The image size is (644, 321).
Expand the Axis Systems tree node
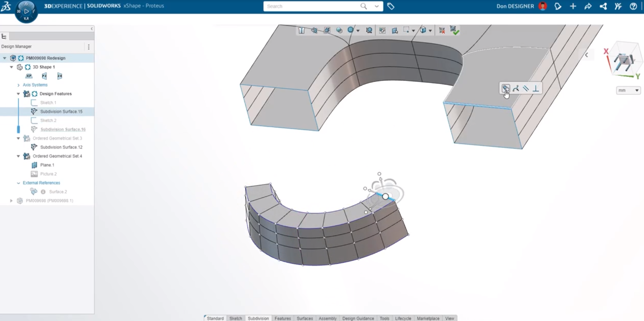click(x=18, y=85)
